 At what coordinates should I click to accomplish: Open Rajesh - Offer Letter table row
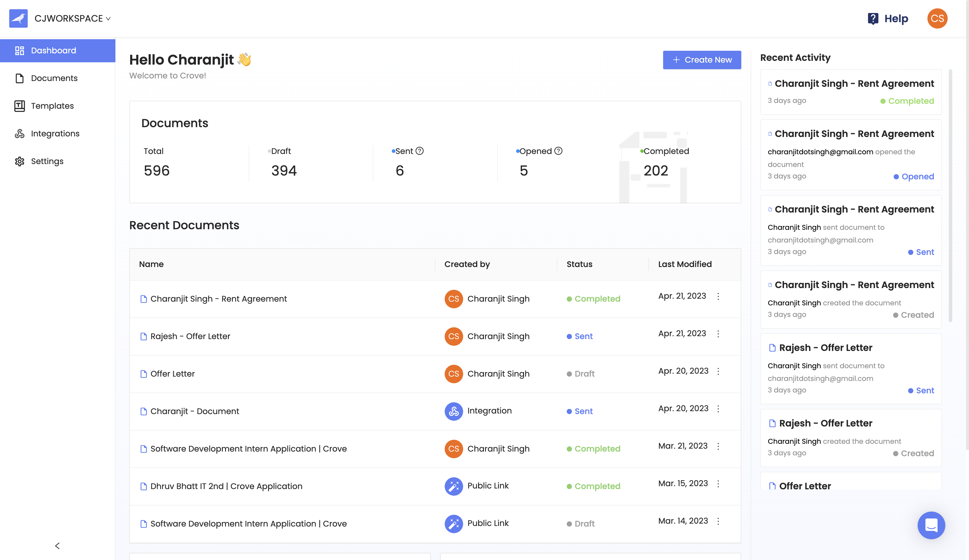pos(435,336)
